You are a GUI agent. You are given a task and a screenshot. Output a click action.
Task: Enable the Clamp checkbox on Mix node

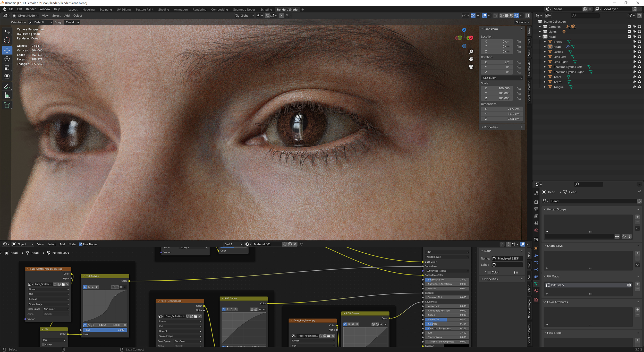[x=43, y=345]
